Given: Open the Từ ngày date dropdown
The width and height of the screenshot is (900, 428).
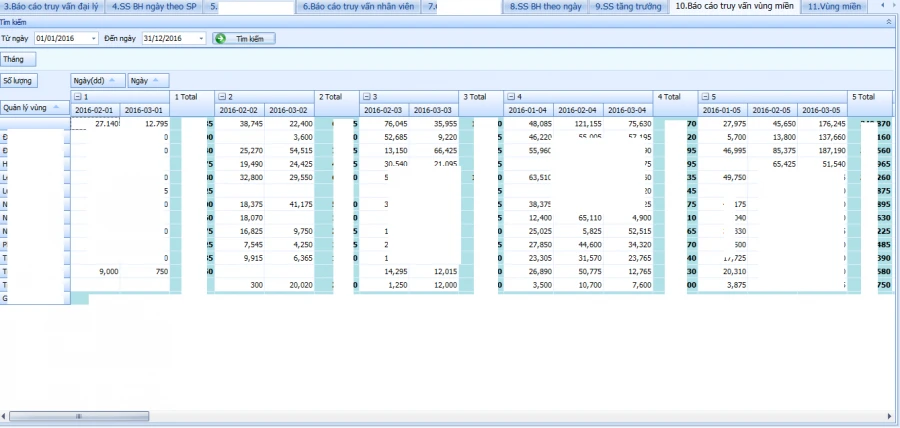Looking at the screenshot, I should (x=94, y=38).
